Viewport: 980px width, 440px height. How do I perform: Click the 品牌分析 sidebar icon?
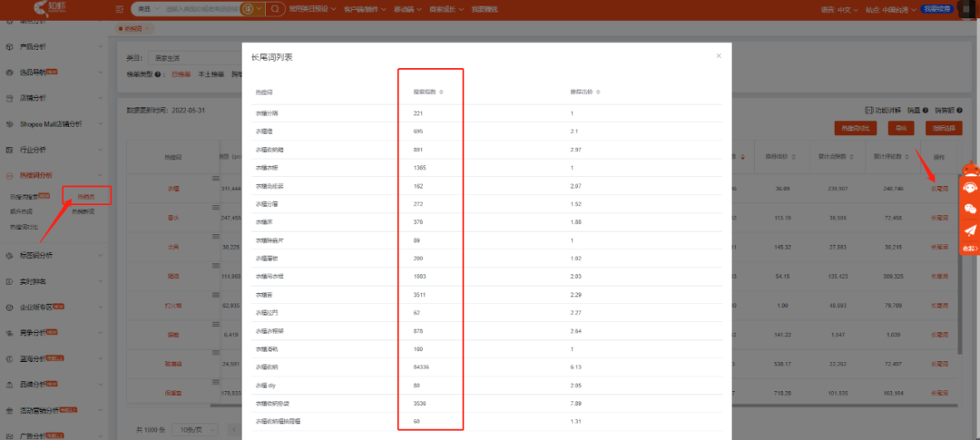[x=9, y=385]
